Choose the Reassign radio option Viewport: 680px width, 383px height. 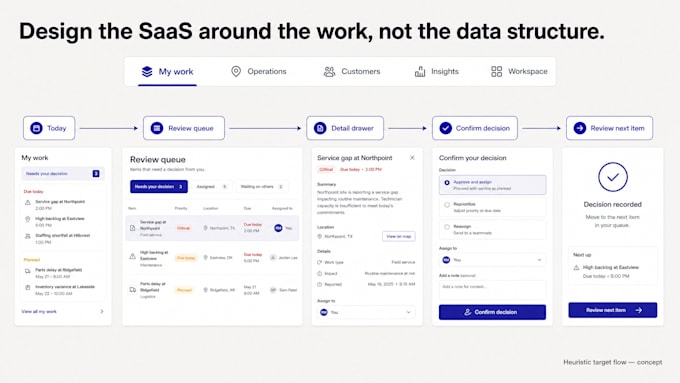pyautogui.click(x=492, y=229)
